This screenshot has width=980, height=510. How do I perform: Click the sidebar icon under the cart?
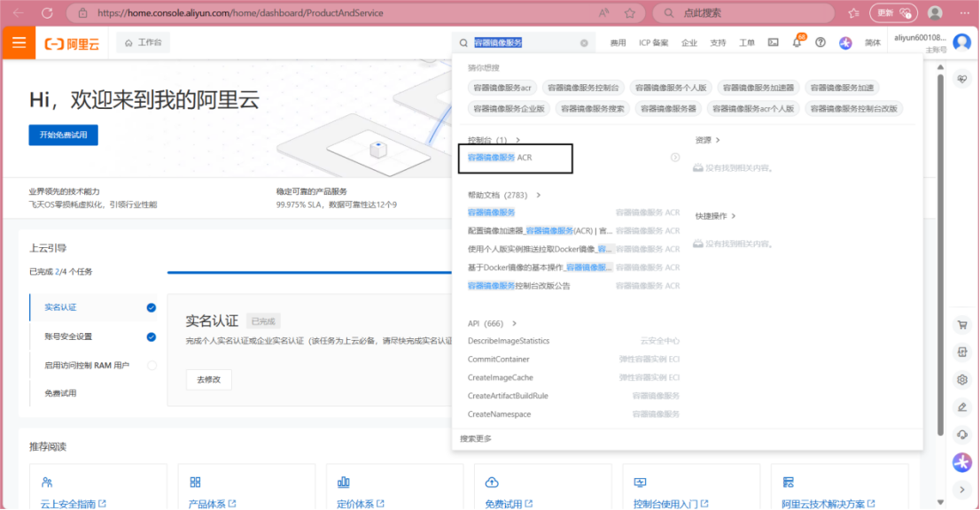click(x=962, y=352)
